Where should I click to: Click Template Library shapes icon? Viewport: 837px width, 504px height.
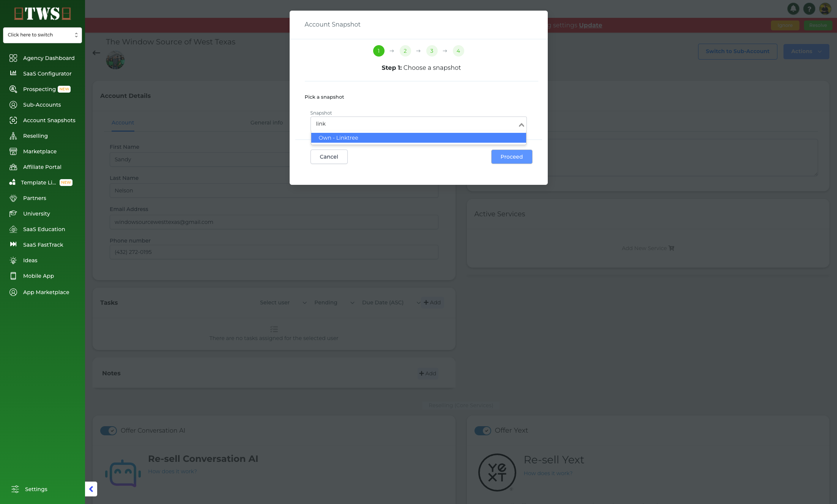point(13,183)
